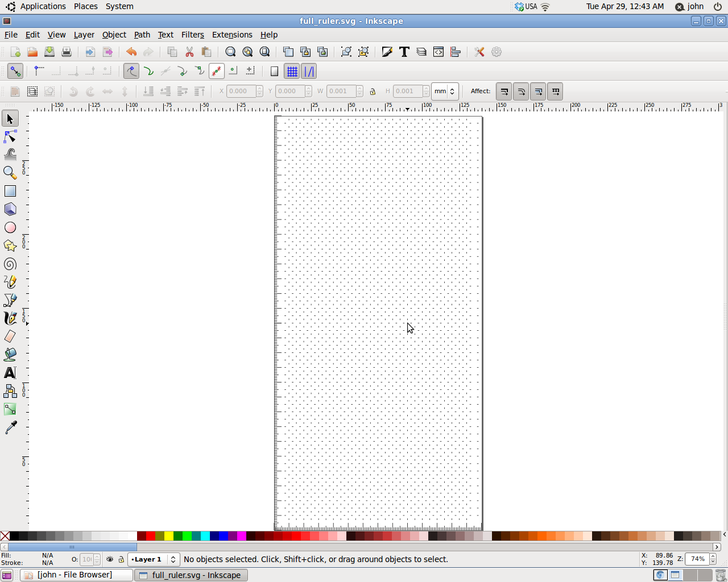Zoom to fit drawing icon

coord(247,52)
